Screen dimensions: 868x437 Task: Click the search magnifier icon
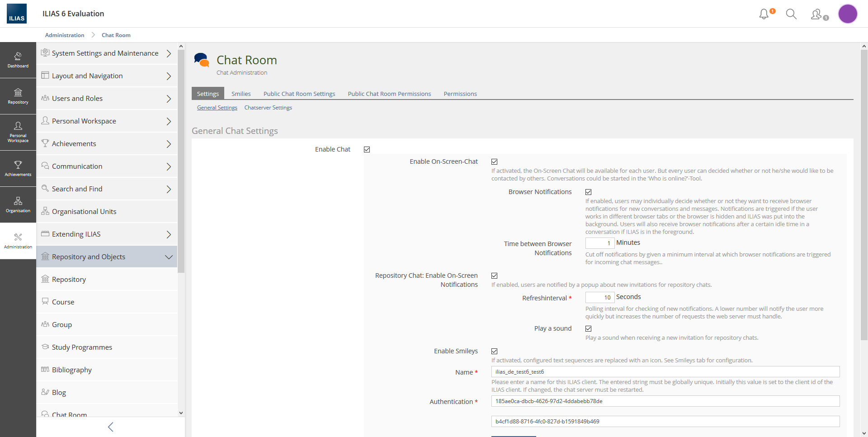(x=791, y=14)
